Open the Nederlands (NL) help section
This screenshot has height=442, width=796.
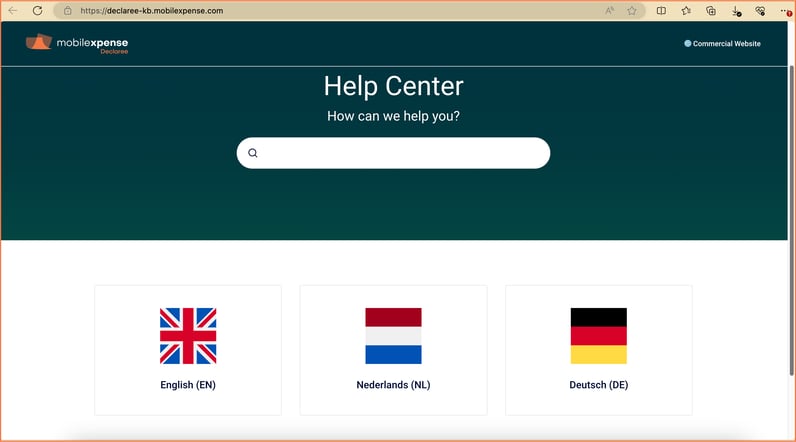tap(393, 385)
